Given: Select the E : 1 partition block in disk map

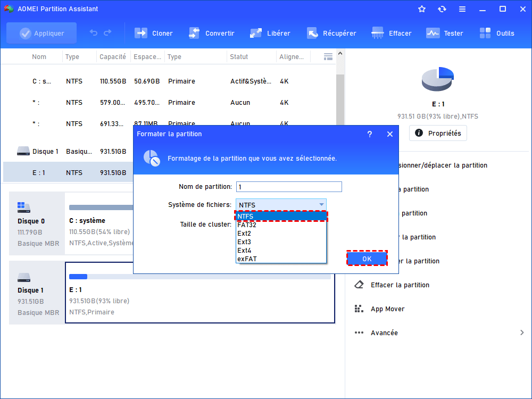Looking at the screenshot, I should click(x=200, y=293).
